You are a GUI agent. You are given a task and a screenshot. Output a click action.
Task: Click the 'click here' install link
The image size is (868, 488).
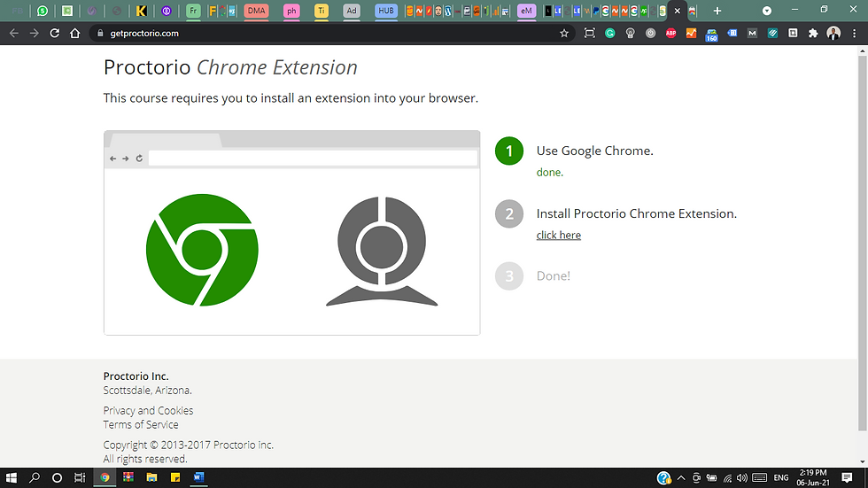point(559,236)
